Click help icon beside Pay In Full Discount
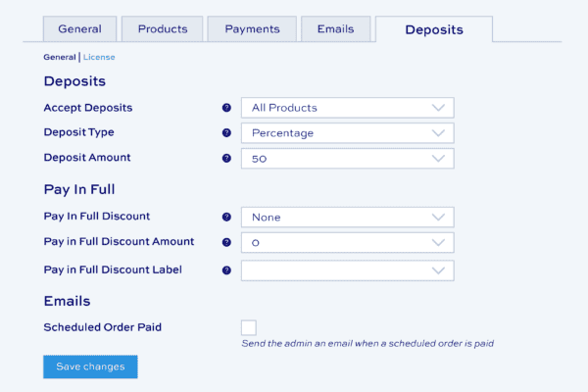 pos(226,217)
